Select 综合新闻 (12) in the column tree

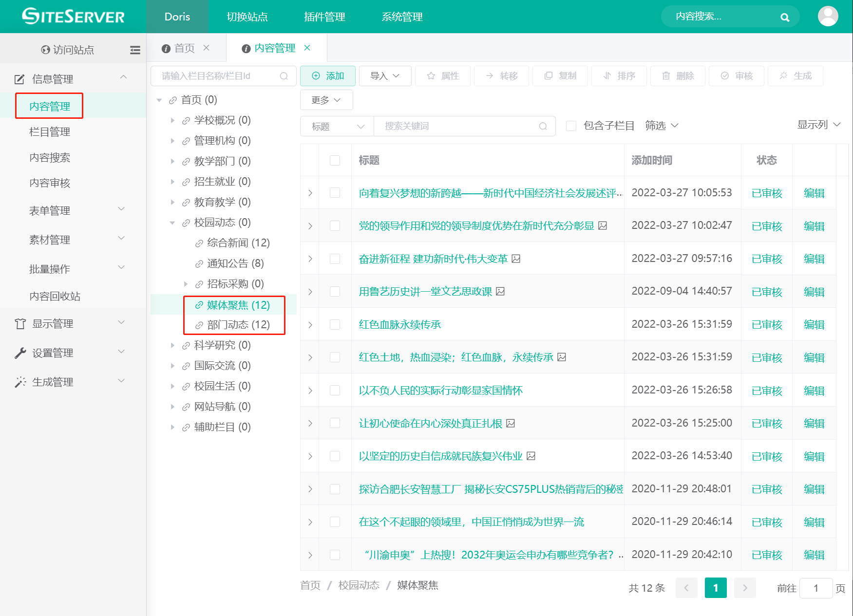click(238, 243)
